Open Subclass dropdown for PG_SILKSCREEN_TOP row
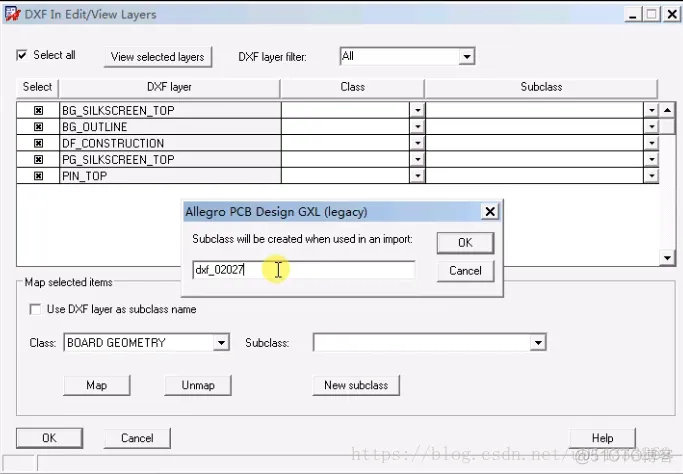This screenshot has width=683, height=474. coord(651,159)
